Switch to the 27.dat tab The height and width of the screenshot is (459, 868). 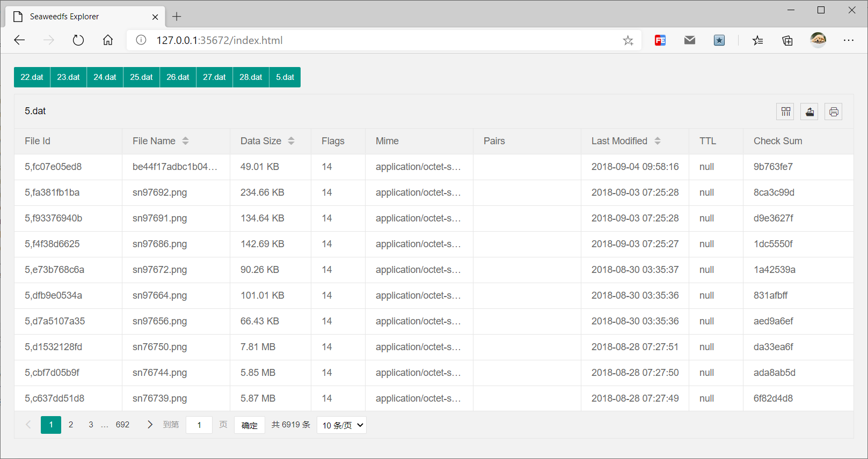215,77
